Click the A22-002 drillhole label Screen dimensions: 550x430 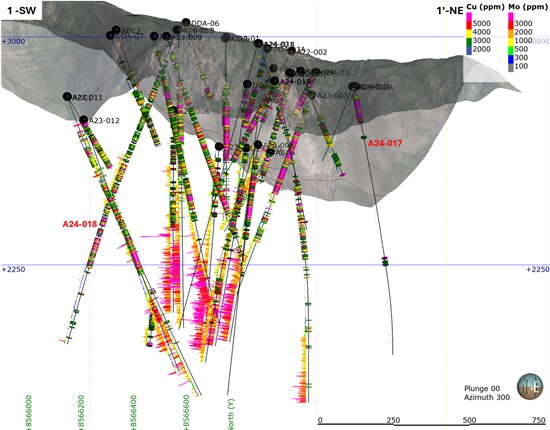[x=312, y=52]
